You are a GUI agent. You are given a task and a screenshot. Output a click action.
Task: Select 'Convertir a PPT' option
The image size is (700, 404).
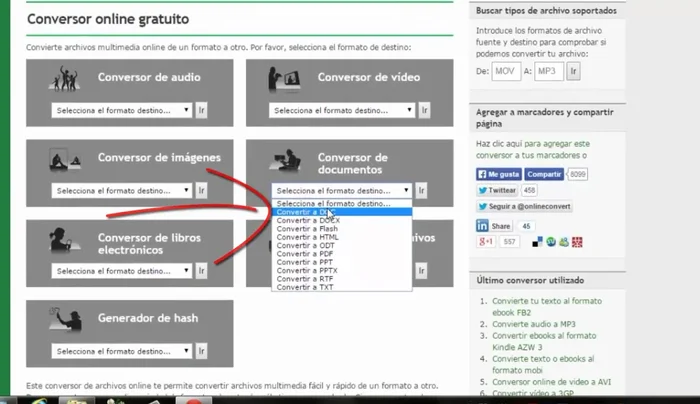point(342,262)
